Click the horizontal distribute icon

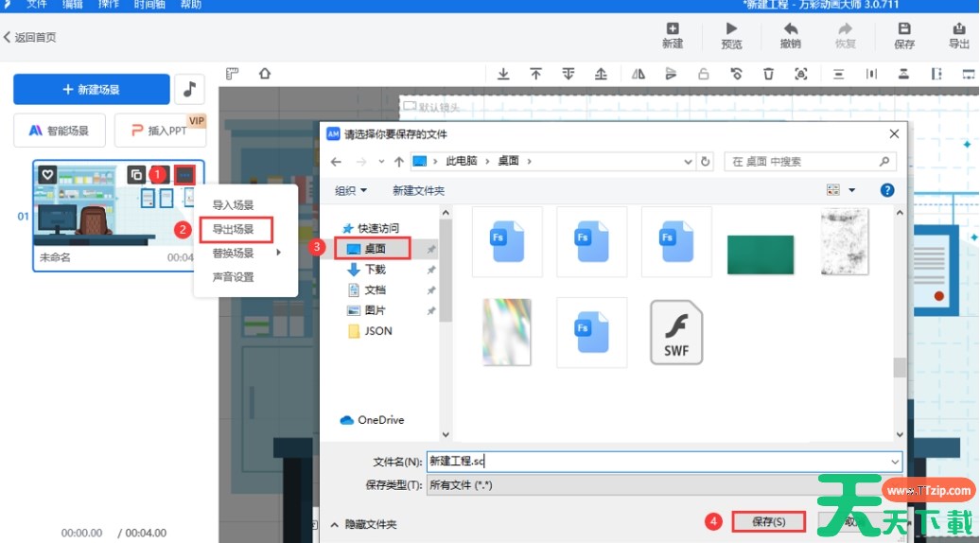[x=871, y=75]
